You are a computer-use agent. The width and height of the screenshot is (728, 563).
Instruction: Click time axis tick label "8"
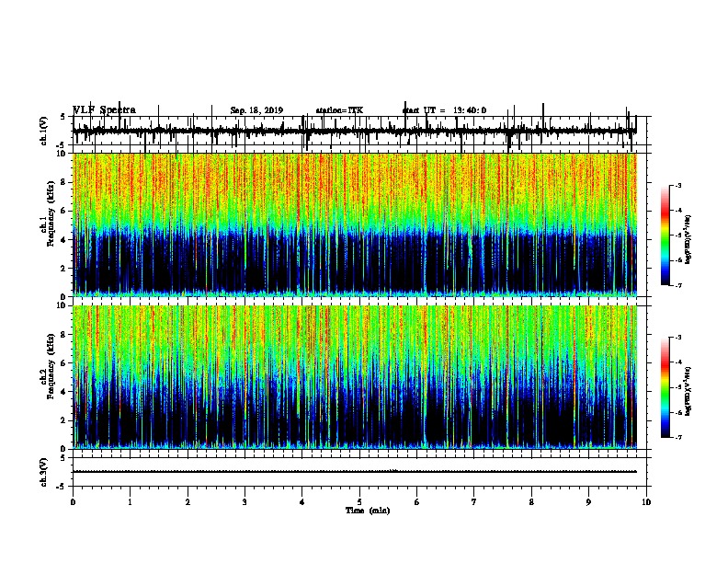[531, 502]
